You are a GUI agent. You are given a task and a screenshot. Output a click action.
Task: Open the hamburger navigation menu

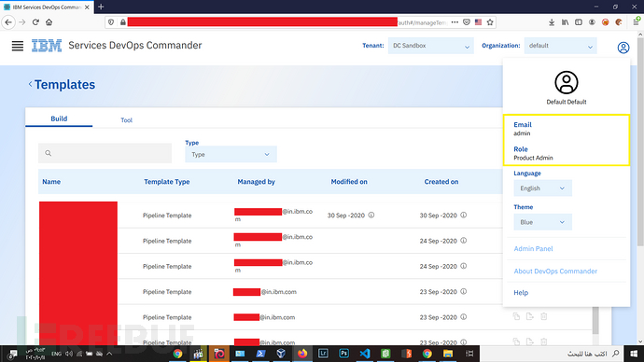click(x=17, y=46)
